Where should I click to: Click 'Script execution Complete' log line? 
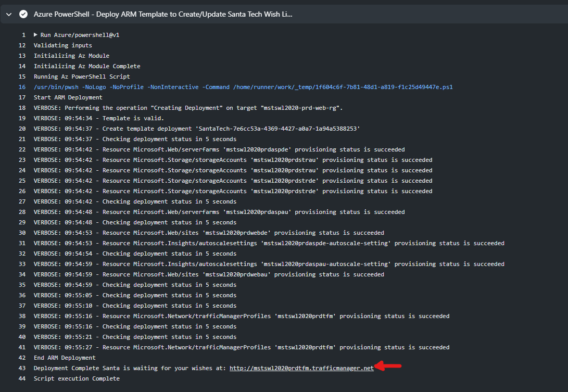(77, 378)
